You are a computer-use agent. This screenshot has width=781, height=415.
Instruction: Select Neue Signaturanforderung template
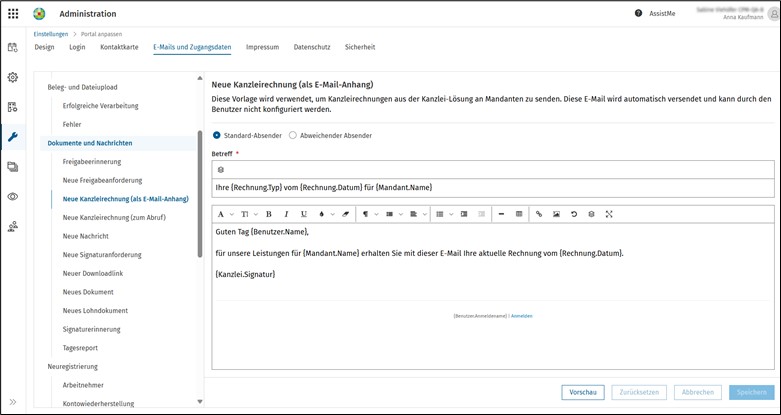tap(102, 255)
